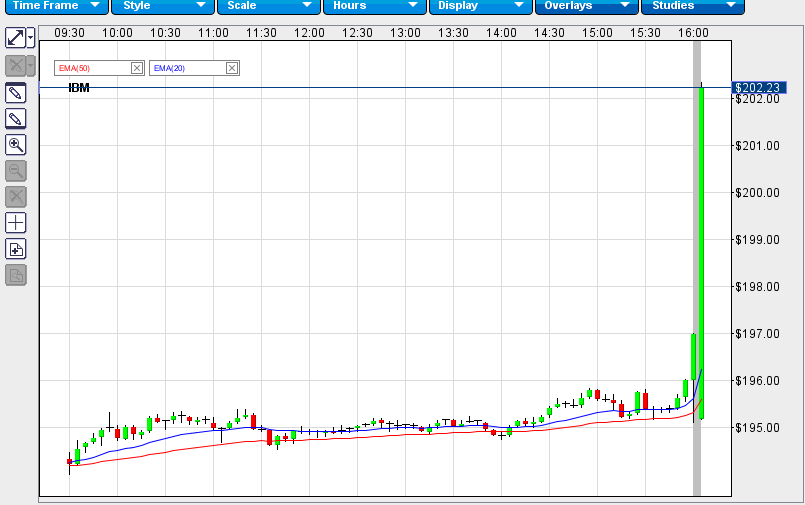The image size is (805, 505).
Task: Click the 12:00 time axis label
Action: click(309, 33)
